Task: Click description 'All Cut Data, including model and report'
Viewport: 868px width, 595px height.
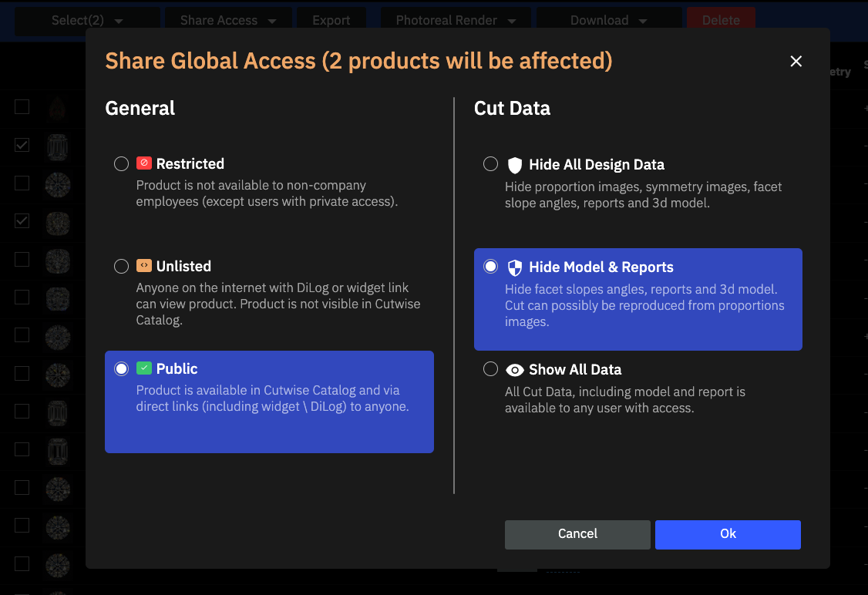Action: coord(625,399)
